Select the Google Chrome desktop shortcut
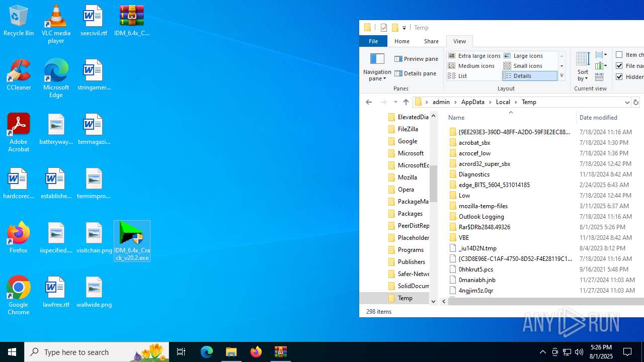644x362 pixels. coord(19,296)
